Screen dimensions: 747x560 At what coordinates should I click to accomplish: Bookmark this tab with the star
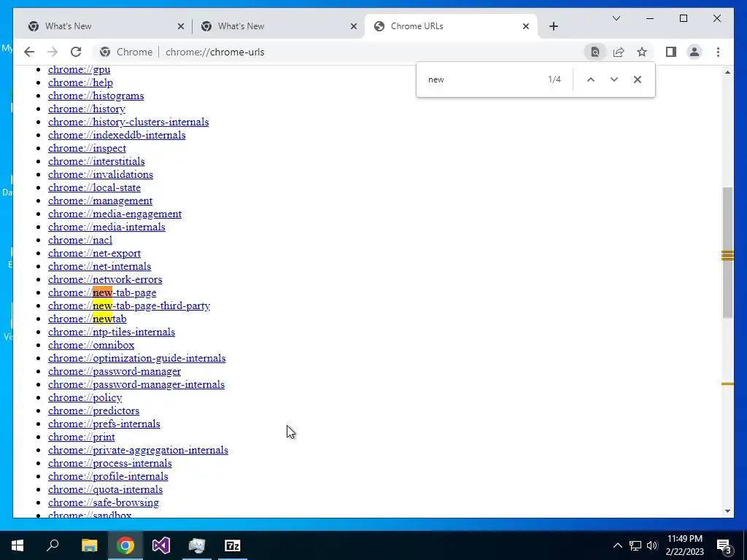(642, 52)
